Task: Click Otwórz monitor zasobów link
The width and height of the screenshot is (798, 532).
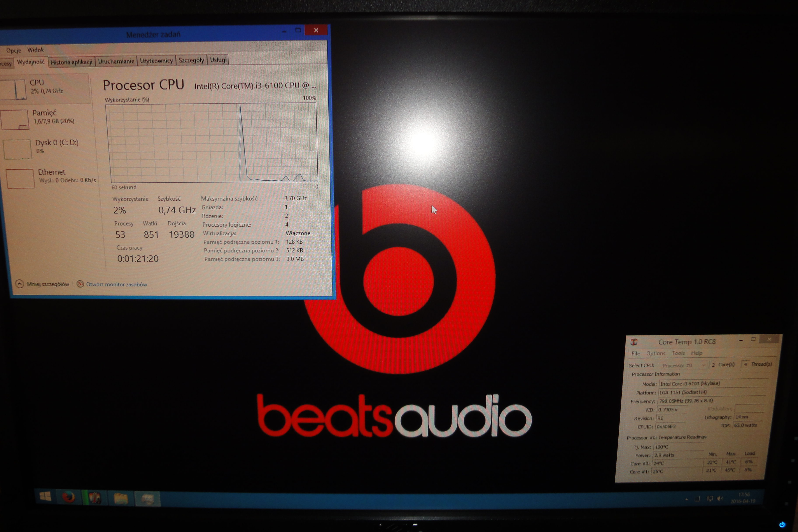Action: click(x=116, y=284)
